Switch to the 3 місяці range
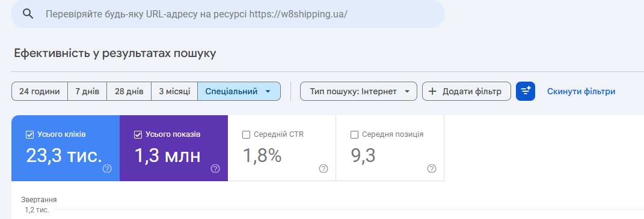This screenshot has height=219, width=644. 174,91
